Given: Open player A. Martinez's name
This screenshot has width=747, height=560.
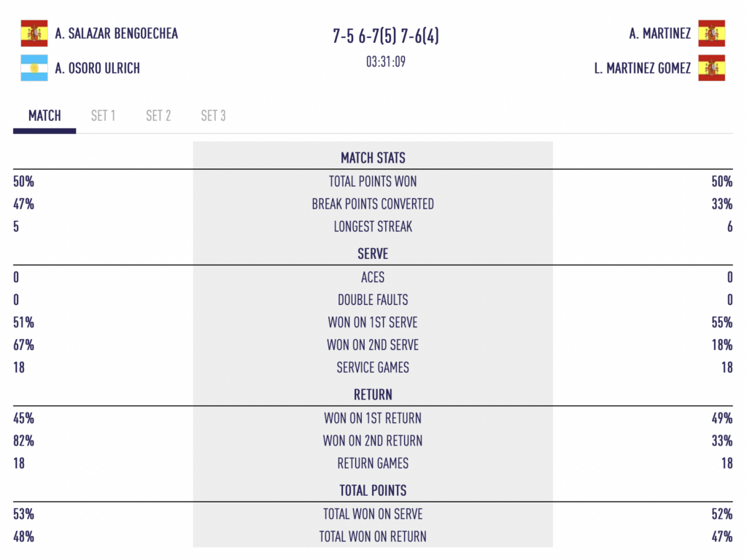Looking at the screenshot, I should click(659, 34).
